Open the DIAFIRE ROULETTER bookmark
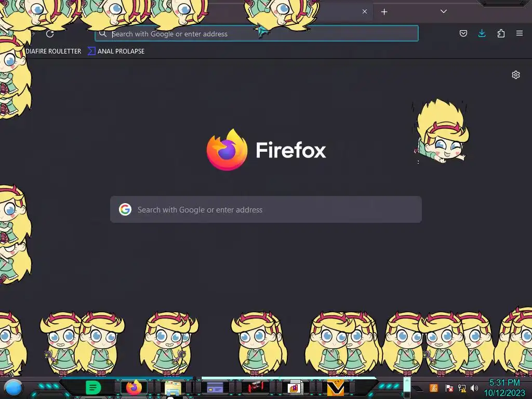The height and width of the screenshot is (399, 532). (x=54, y=51)
